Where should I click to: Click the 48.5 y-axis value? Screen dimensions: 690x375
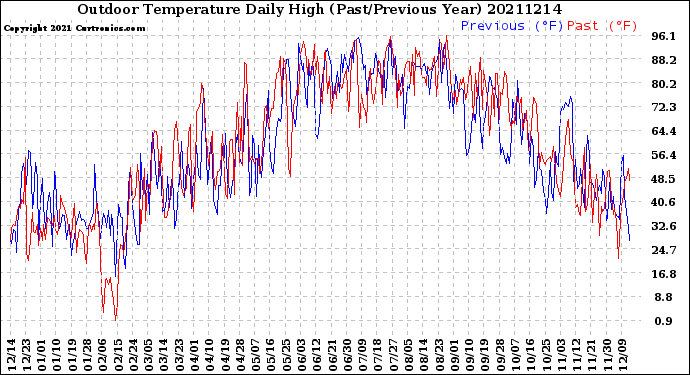pos(664,179)
